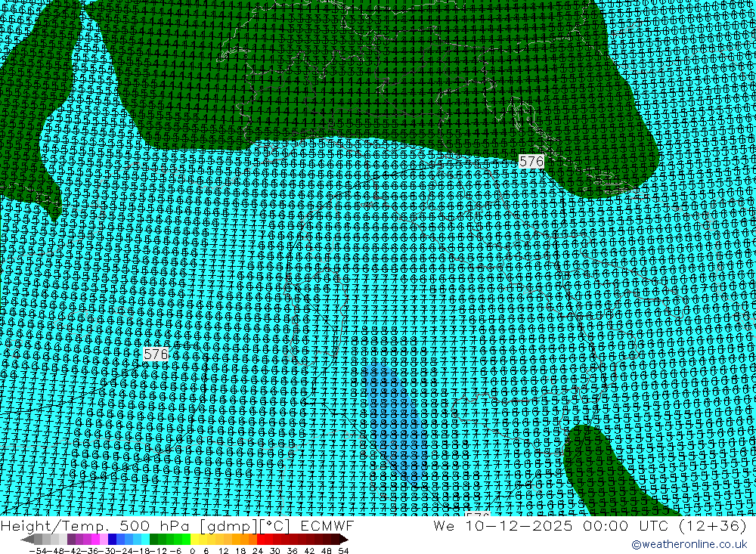The image size is (756, 554).
Task: Click the yellow swatch above 0 in legend
Action: tap(195, 540)
